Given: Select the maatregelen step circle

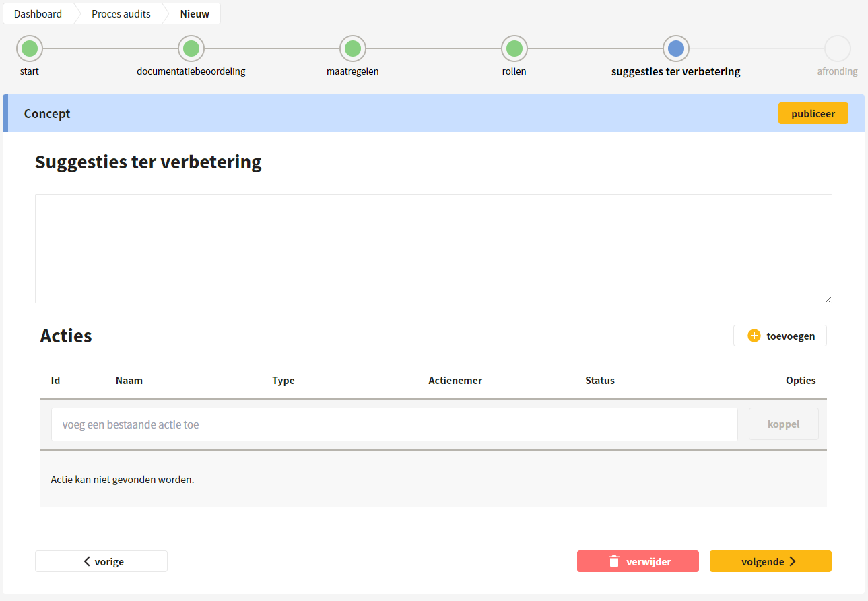Looking at the screenshot, I should (x=353, y=49).
